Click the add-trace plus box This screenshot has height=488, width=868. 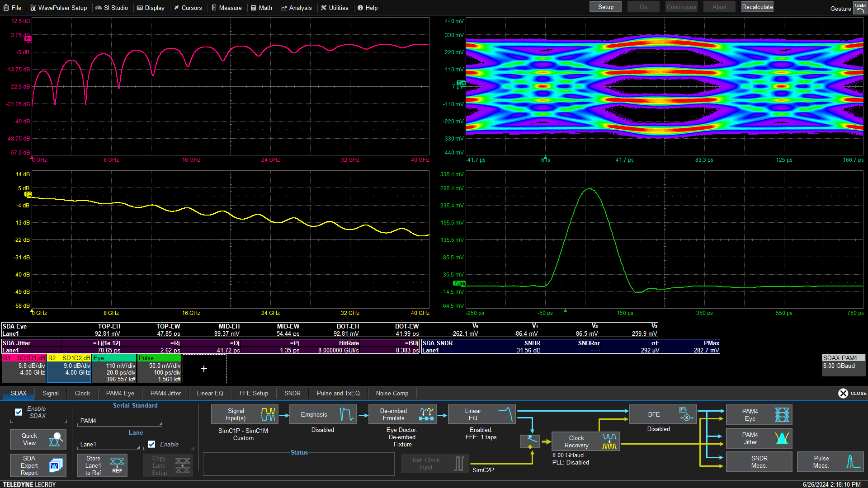coord(204,369)
